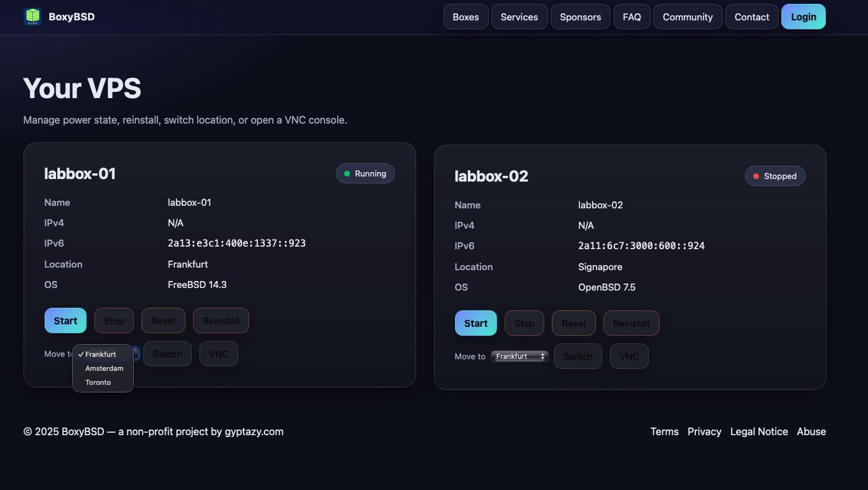Pick the checked Frankfurt dropdown option
This screenshot has width=868, height=490.
coord(101,354)
